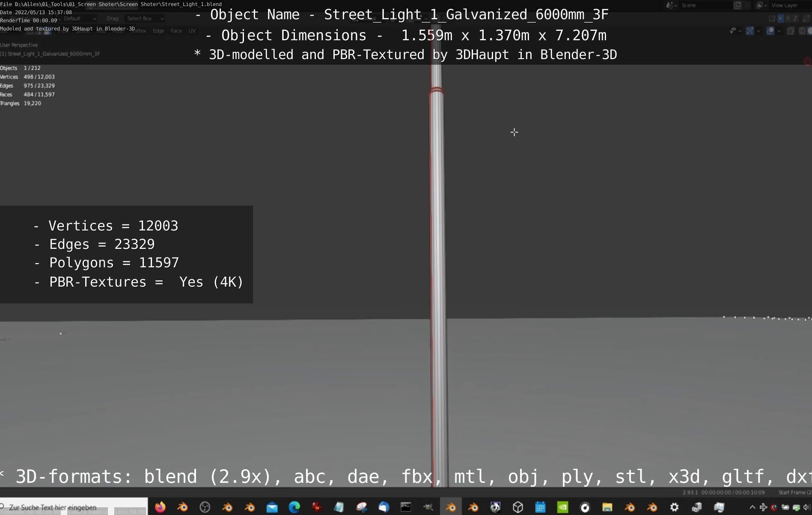Click the '(1) Street_Light_1_Galvanized_6000mm_3F' viewport object label
812x515 pixels.
tap(50, 54)
